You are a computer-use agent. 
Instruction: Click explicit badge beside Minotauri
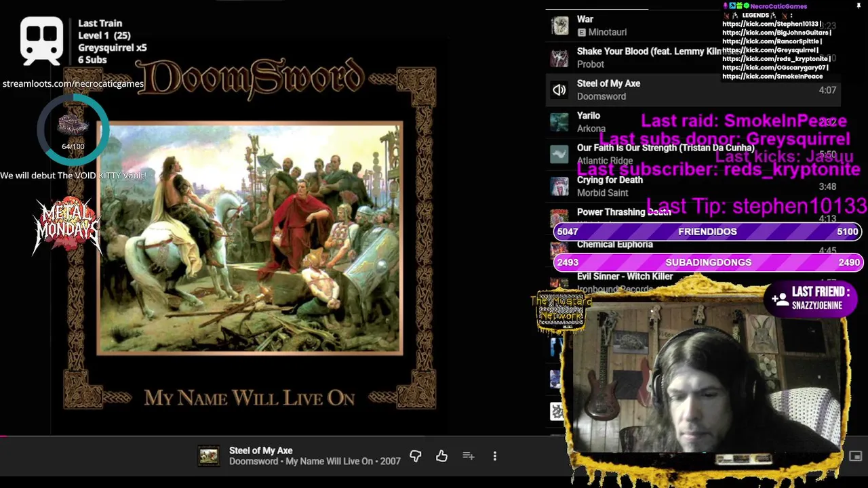point(581,33)
